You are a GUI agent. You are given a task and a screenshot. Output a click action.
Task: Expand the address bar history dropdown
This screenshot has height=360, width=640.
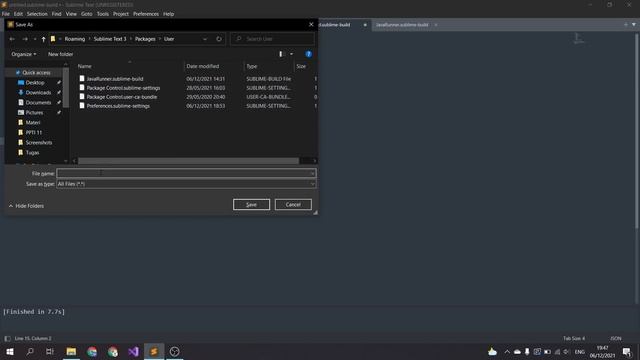[205, 39]
